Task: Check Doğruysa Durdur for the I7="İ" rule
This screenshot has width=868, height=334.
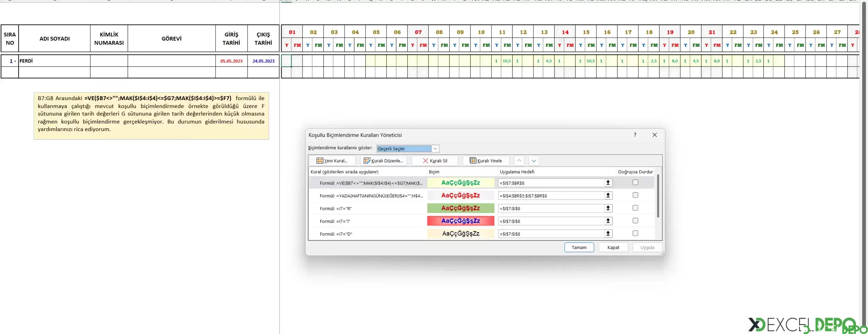Action: (x=635, y=221)
